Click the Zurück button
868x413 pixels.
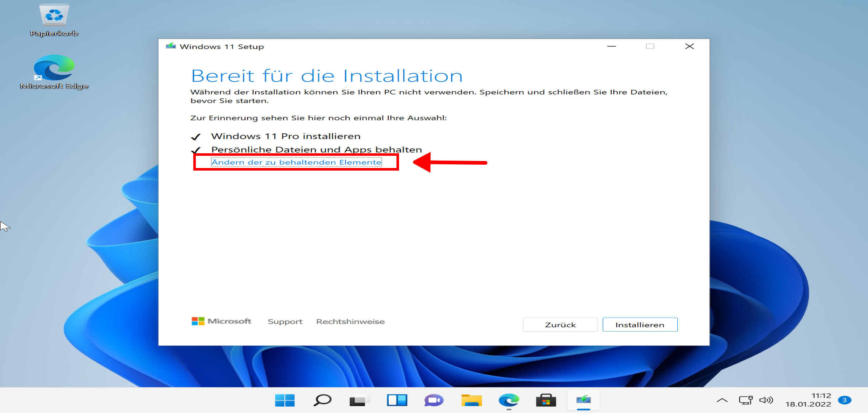[560, 325]
